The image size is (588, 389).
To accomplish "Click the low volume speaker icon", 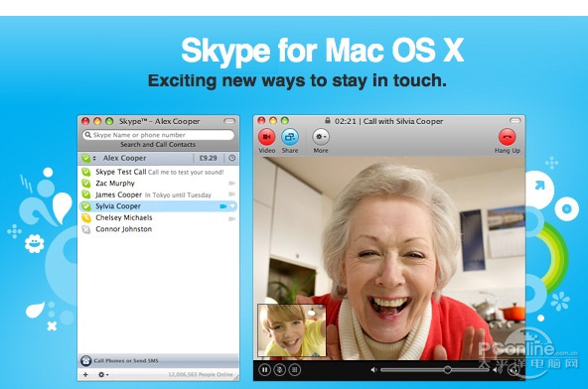I will [373, 370].
